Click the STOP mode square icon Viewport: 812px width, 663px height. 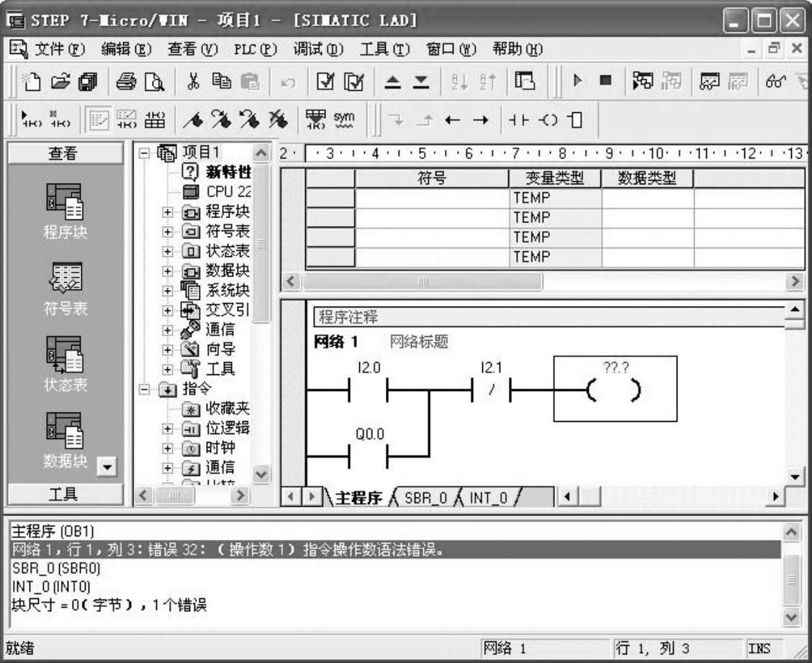(605, 81)
